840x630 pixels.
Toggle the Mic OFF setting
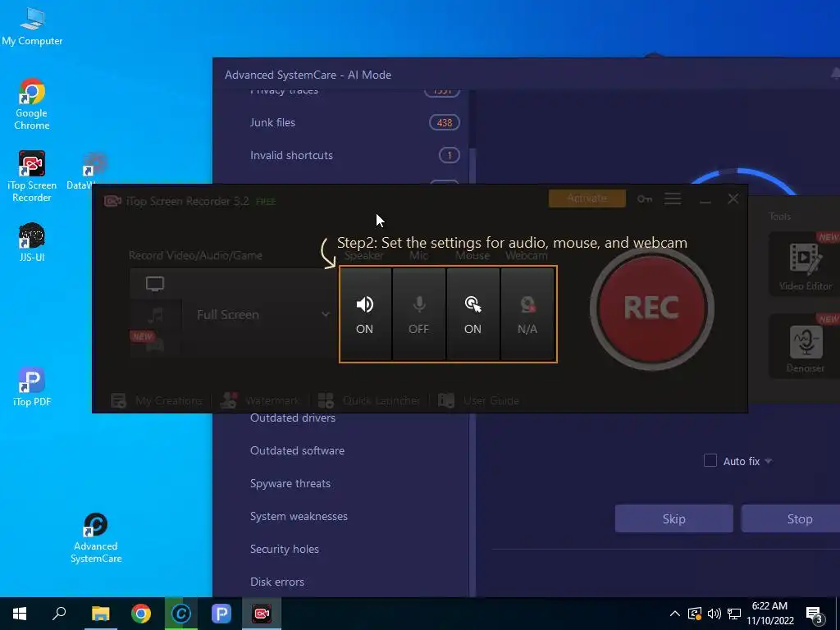click(419, 314)
